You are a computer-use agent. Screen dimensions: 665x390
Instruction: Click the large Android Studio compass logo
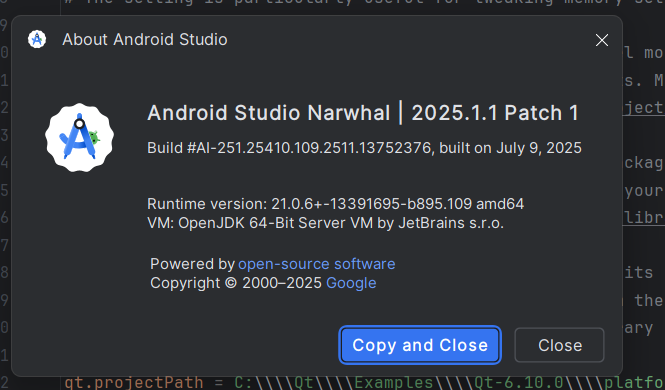[x=79, y=137]
